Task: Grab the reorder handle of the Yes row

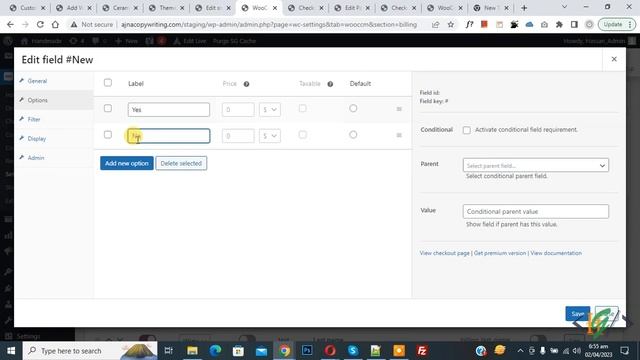Action: (x=399, y=109)
